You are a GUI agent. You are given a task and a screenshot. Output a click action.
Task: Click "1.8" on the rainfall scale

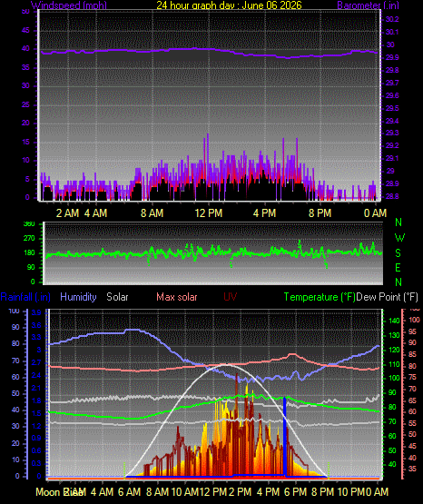pos(36,400)
